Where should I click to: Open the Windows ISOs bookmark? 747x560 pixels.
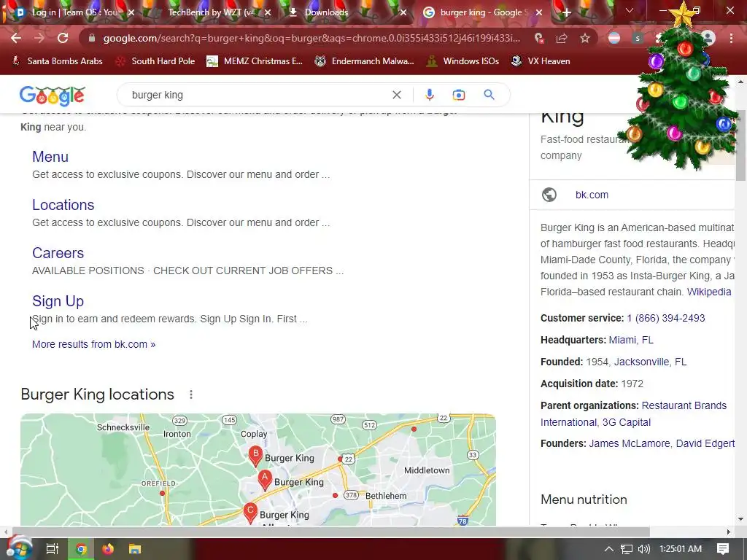(x=462, y=61)
